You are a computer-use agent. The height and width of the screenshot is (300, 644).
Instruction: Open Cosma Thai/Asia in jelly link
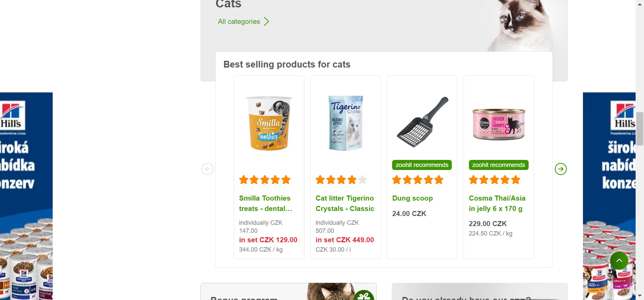497,203
